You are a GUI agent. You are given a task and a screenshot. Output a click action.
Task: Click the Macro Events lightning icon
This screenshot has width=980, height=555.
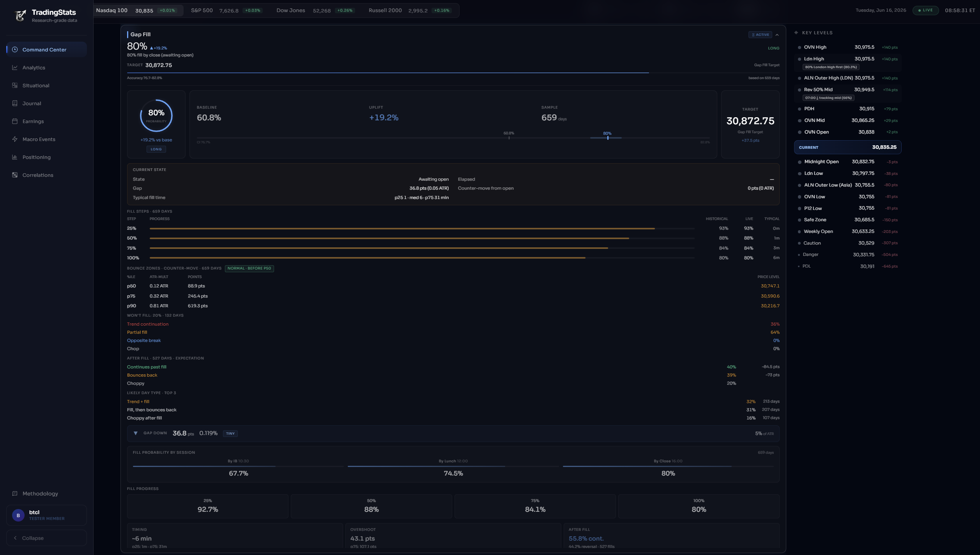coord(15,139)
